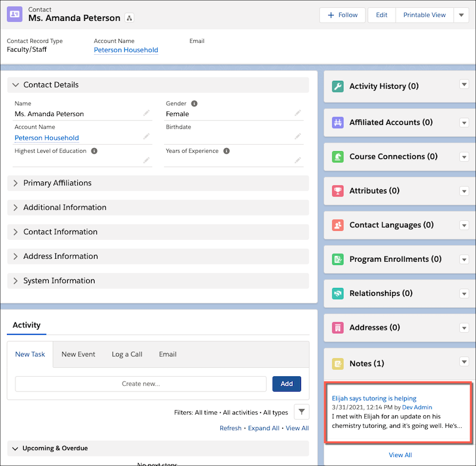Open dropdown arrow next to Printable View
This screenshot has height=466, width=476.
coord(461,15)
